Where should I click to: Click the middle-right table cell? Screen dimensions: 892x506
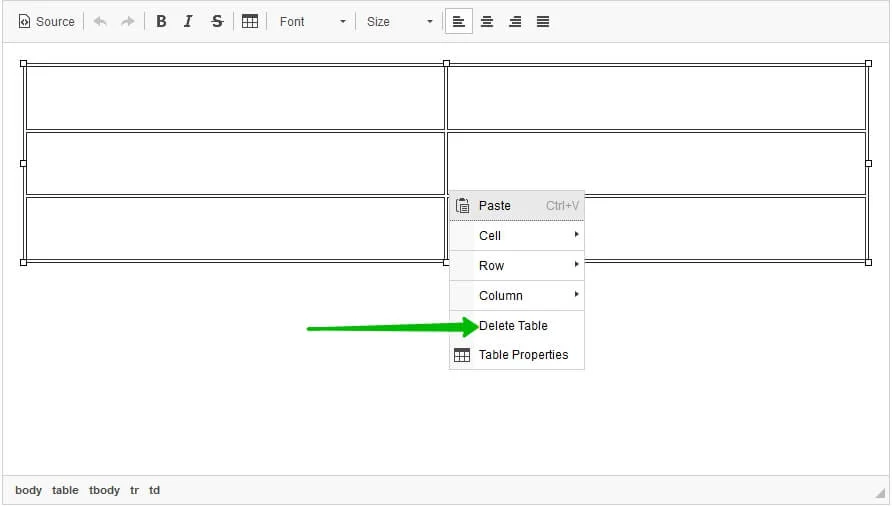tap(656, 161)
